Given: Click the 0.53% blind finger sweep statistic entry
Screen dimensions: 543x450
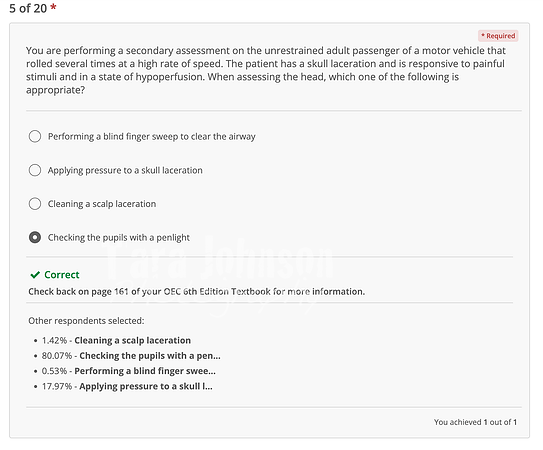Looking at the screenshot, I should tap(128, 371).
